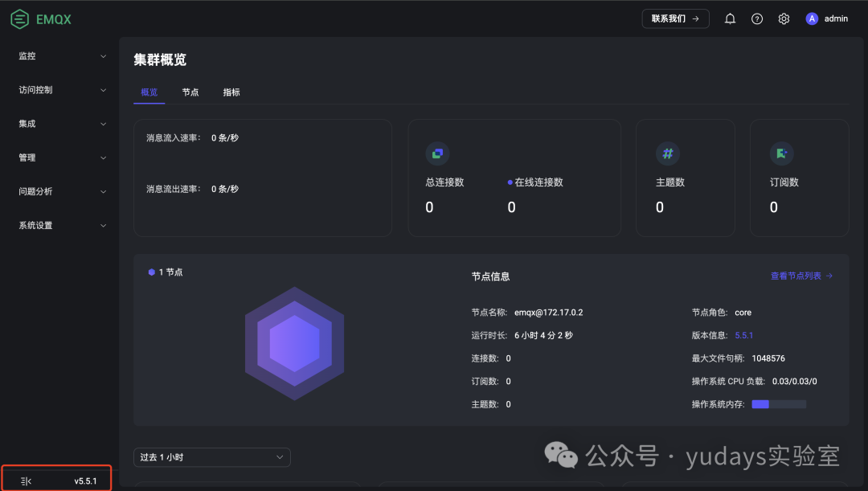Open the 查看节点列表 link
868x491 pixels.
coord(801,276)
